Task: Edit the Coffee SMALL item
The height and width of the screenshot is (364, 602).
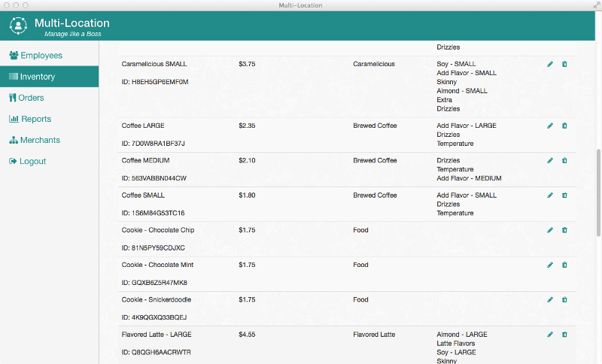Action: (x=550, y=196)
